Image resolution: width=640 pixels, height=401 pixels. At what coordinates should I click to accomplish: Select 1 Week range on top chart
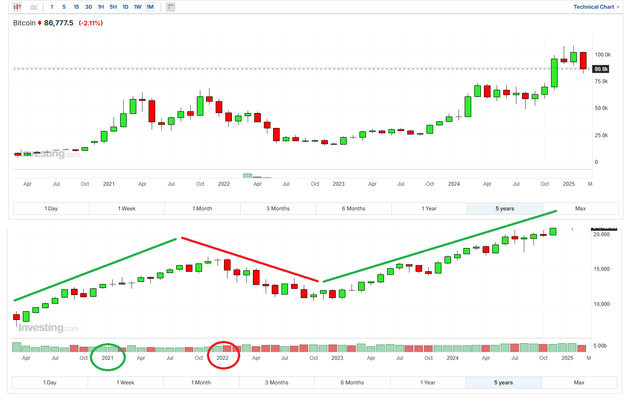[127, 208]
